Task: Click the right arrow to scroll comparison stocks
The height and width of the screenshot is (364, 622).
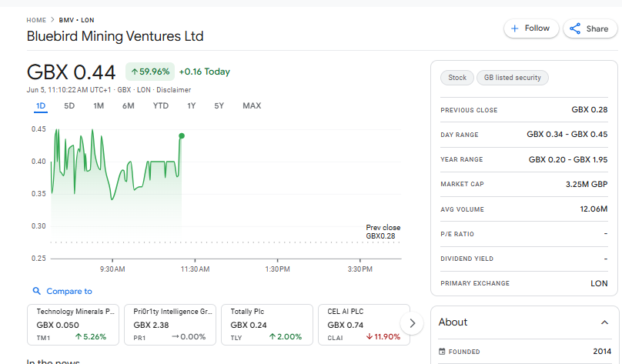Action: [x=413, y=323]
